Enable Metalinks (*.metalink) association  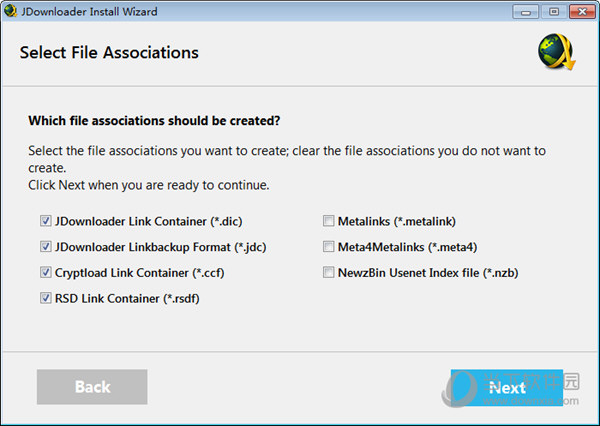[328, 221]
